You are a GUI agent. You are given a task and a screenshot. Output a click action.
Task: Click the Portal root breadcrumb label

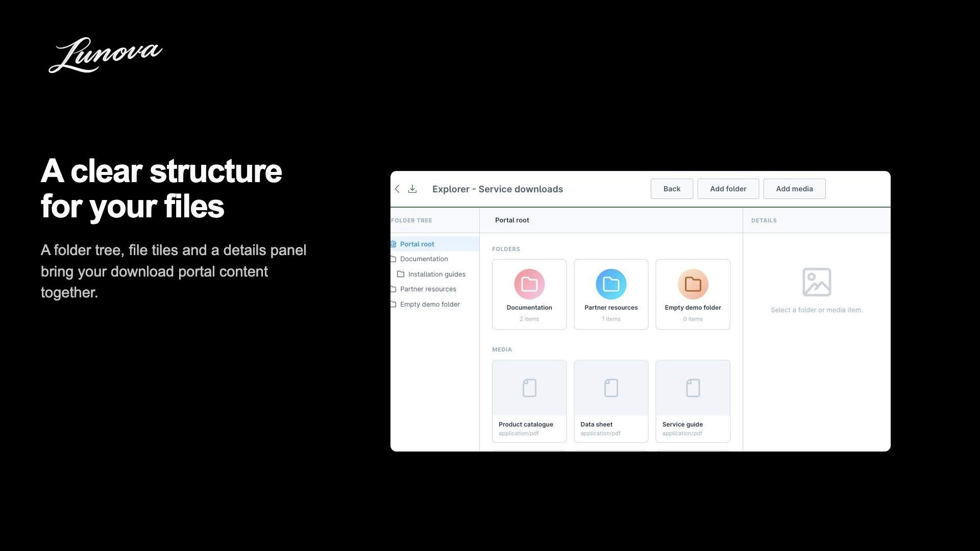(512, 220)
